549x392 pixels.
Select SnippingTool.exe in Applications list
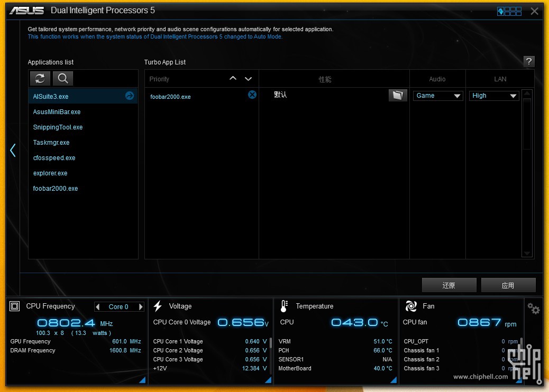pyautogui.click(x=83, y=127)
